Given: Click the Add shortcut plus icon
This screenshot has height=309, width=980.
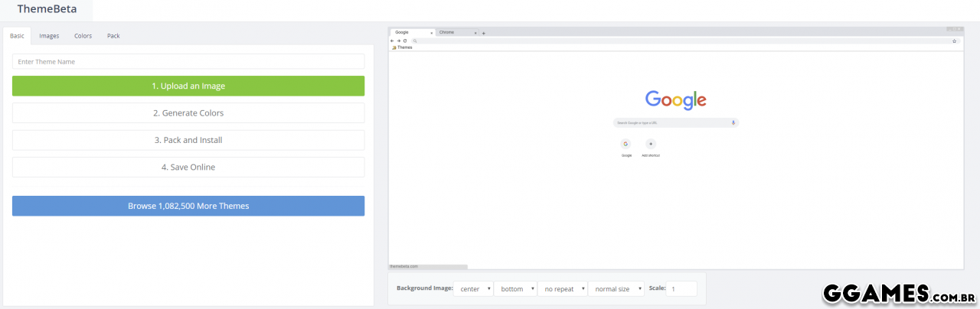Looking at the screenshot, I should tap(651, 144).
